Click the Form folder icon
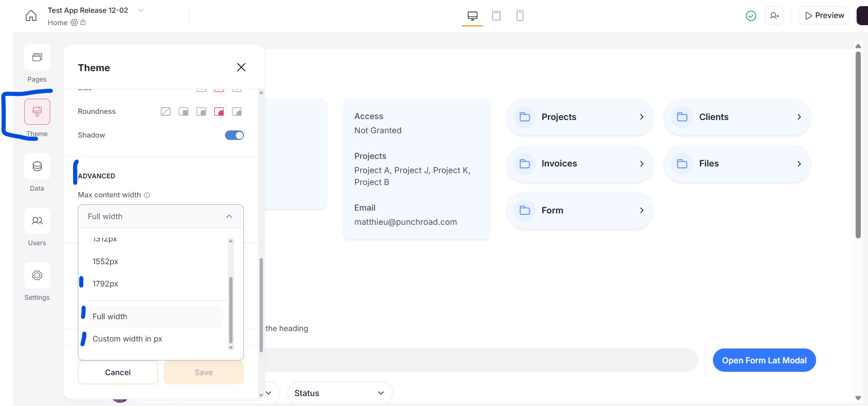Image resolution: width=868 pixels, height=406 pixels. (x=525, y=210)
